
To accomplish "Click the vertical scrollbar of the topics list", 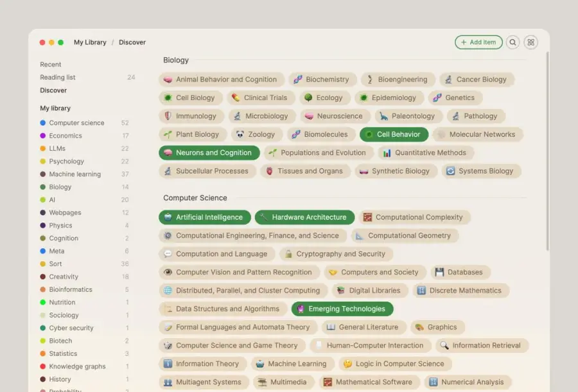I will point(547,151).
